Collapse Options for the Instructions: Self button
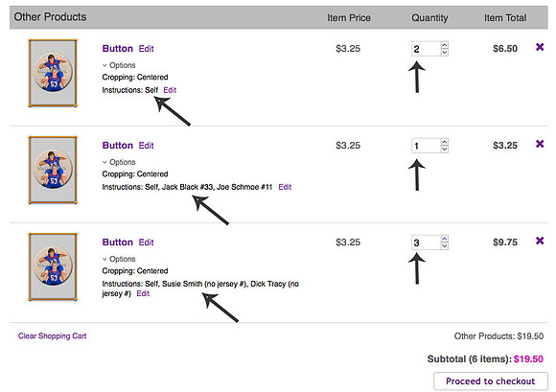556x392 pixels. (x=119, y=65)
